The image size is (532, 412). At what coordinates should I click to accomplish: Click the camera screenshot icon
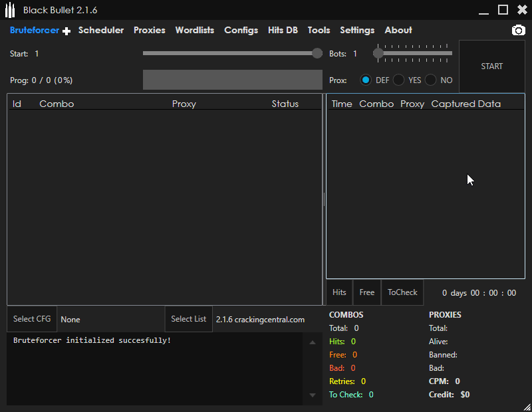[x=518, y=31]
